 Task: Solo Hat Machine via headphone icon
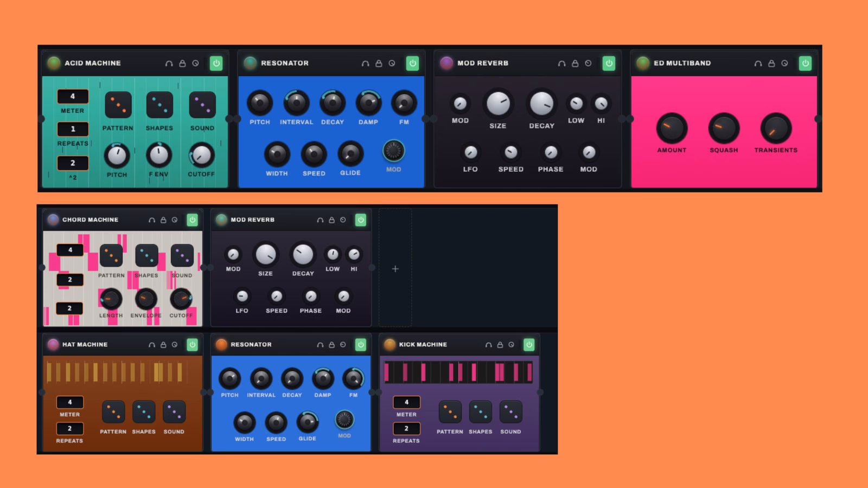(152, 345)
